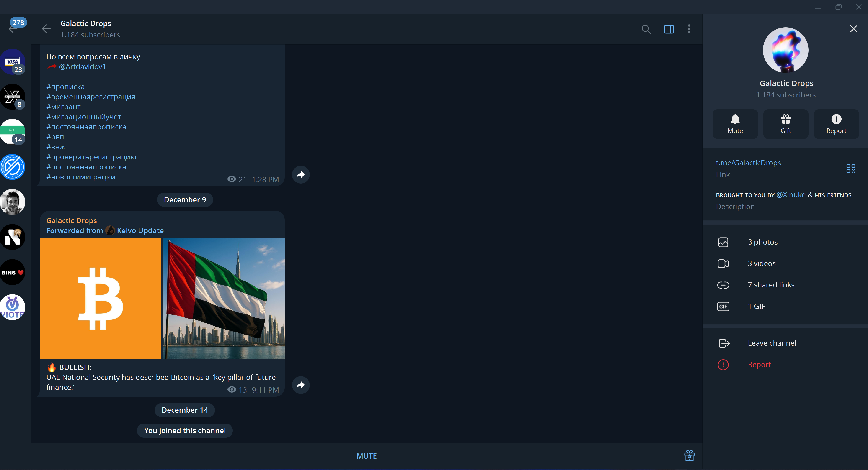Open the BINS heart chat

pyautogui.click(x=13, y=272)
